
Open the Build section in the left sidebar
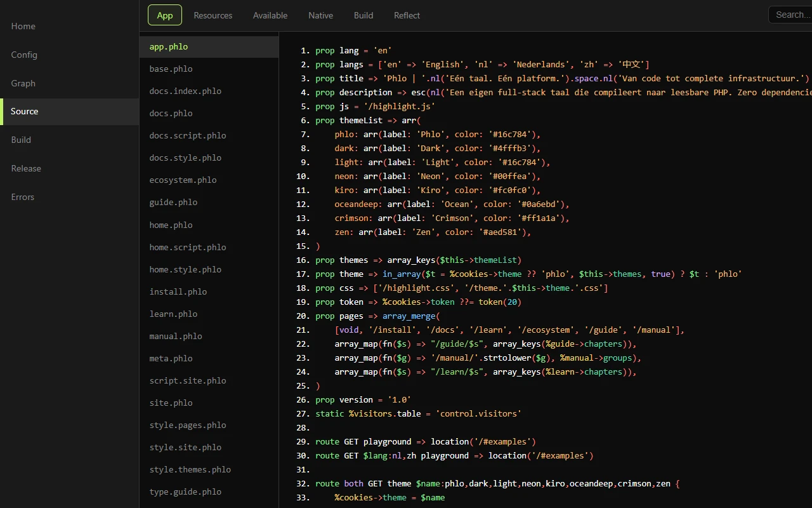[x=69, y=140]
